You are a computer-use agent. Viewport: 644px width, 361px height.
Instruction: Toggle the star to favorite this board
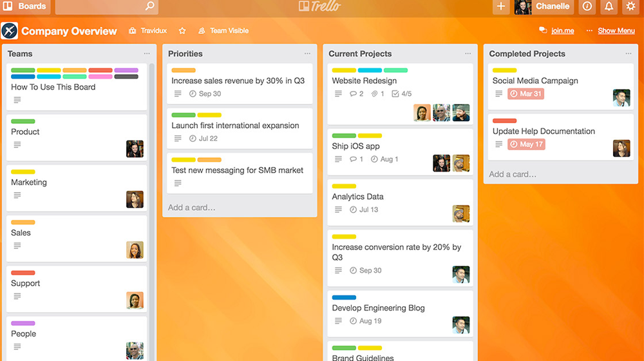pos(182,31)
